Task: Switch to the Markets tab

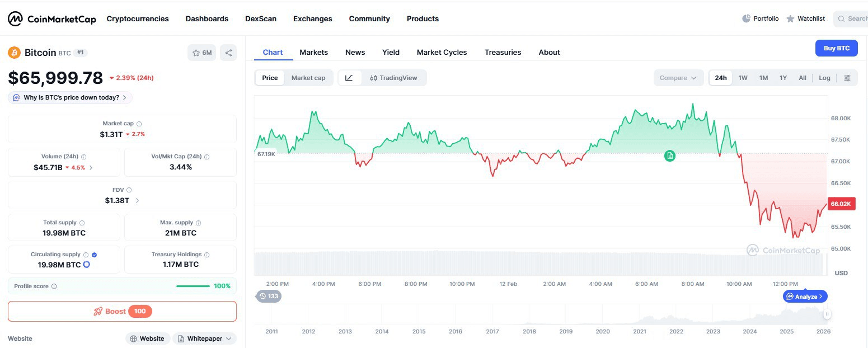Action: [x=313, y=52]
